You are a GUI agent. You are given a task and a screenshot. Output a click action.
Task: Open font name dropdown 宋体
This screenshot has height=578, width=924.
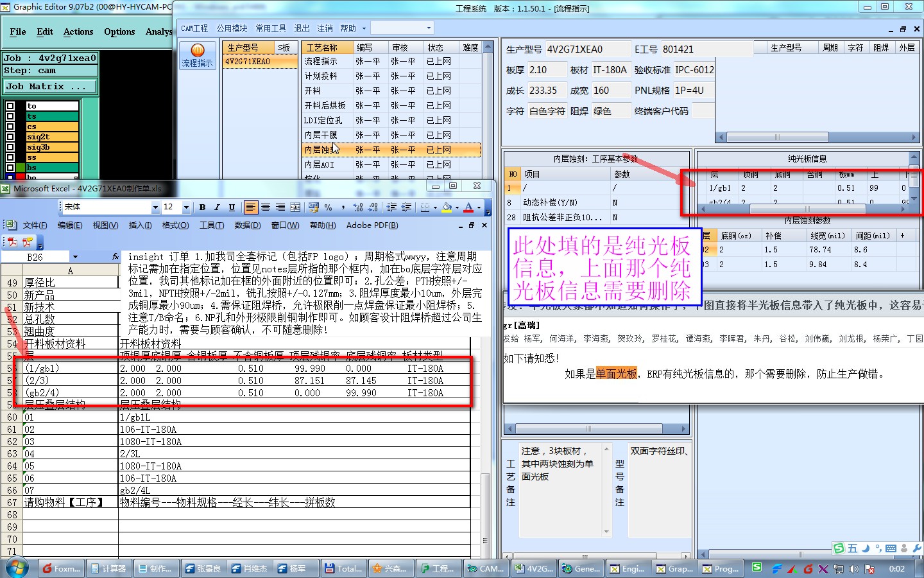155,207
